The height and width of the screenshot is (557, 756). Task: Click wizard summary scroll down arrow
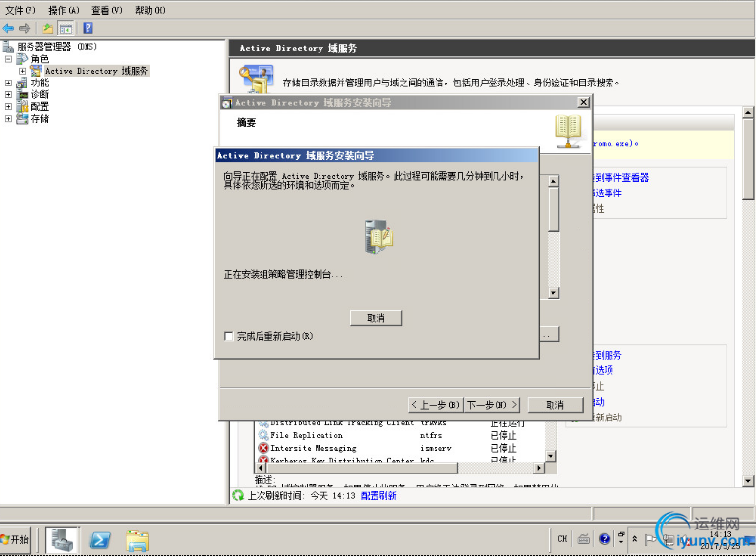[553, 293]
